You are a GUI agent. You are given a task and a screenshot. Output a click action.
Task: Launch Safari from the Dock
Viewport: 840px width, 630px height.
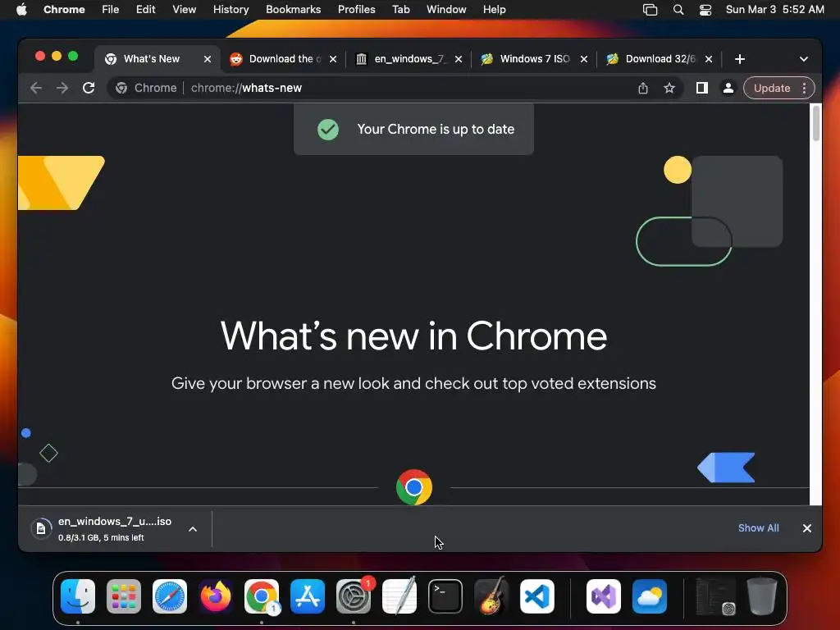tap(170, 596)
